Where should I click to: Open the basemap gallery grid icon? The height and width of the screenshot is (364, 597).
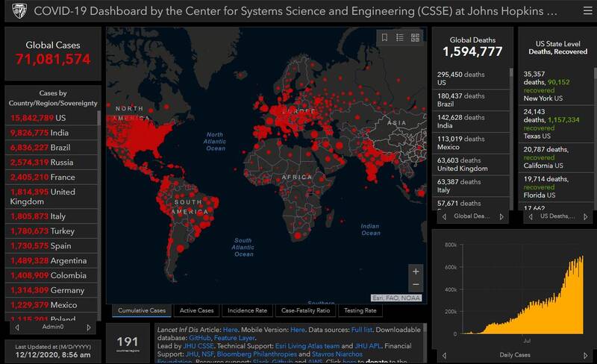(x=415, y=37)
